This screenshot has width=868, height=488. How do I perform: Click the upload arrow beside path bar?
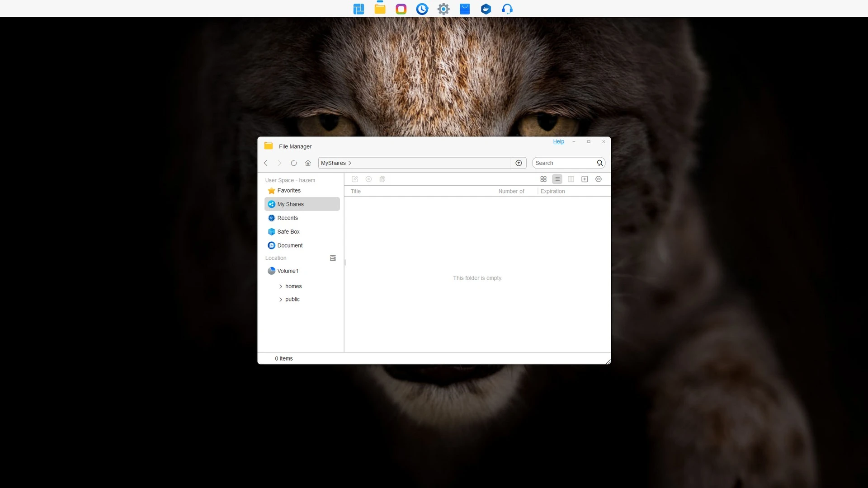pyautogui.click(x=519, y=163)
